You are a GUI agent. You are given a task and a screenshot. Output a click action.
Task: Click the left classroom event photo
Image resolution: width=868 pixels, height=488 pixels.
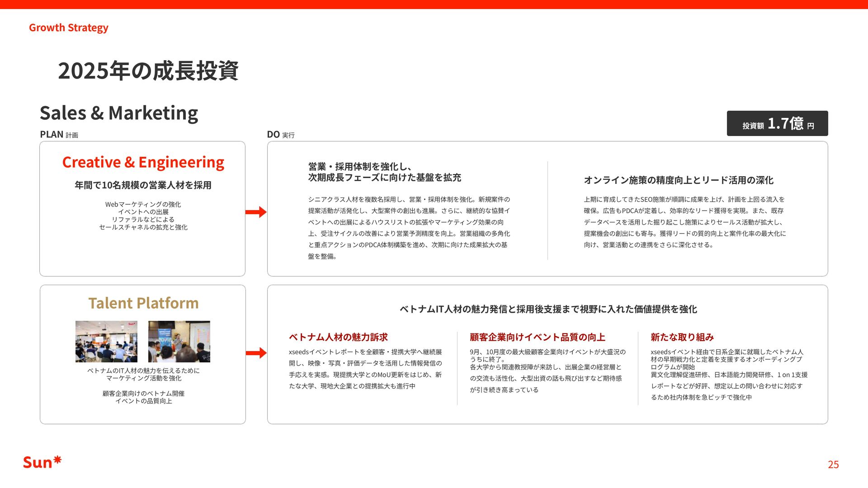click(106, 342)
